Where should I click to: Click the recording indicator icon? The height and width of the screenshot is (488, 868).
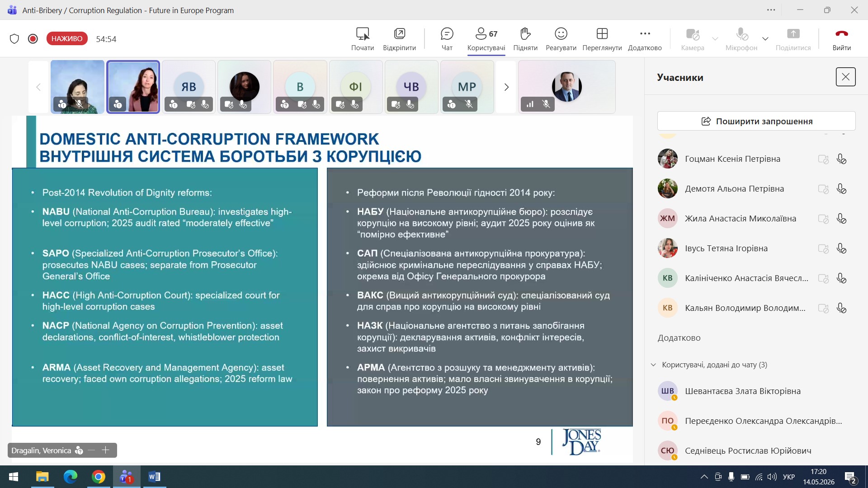coord(33,39)
